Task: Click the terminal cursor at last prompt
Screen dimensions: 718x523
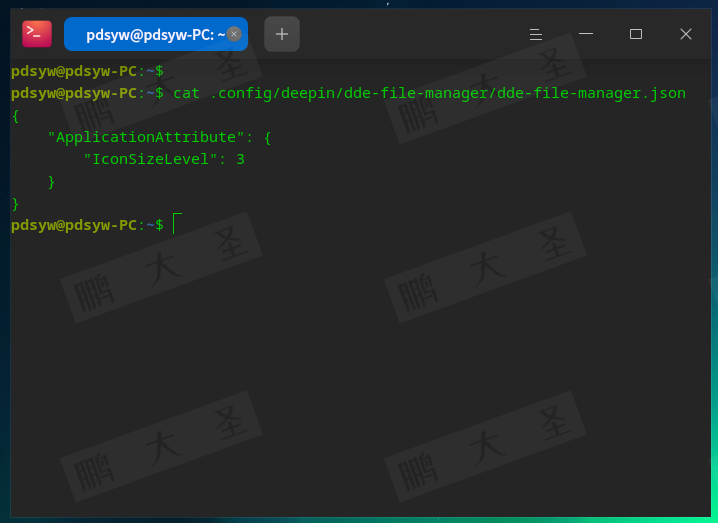Action: (177, 223)
